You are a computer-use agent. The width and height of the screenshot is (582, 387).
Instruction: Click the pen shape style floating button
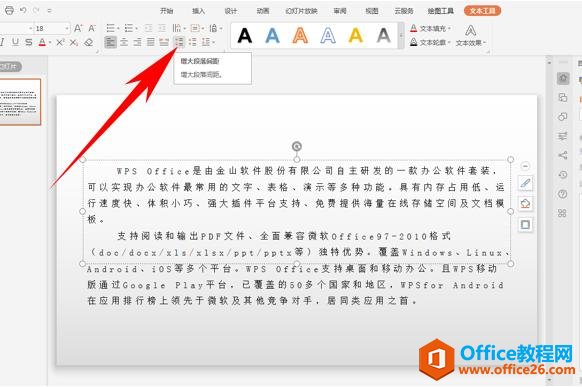coord(525,183)
